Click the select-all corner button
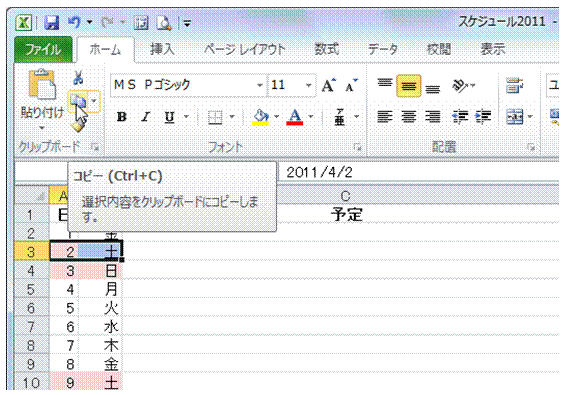 pos(32,196)
